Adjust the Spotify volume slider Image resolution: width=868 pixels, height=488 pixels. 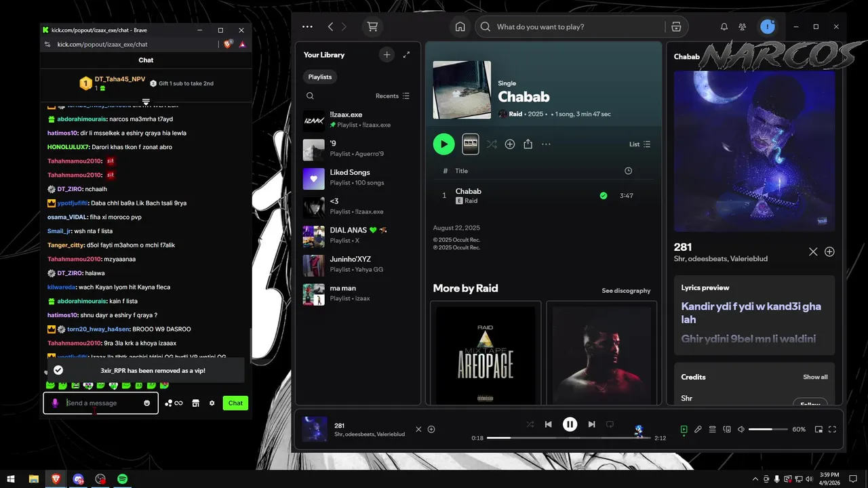[768, 429]
